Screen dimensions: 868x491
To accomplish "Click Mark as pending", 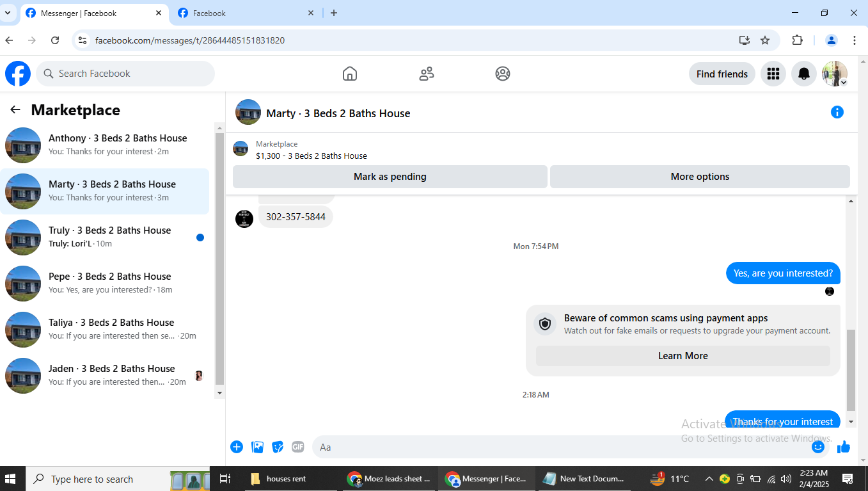I will [x=390, y=177].
